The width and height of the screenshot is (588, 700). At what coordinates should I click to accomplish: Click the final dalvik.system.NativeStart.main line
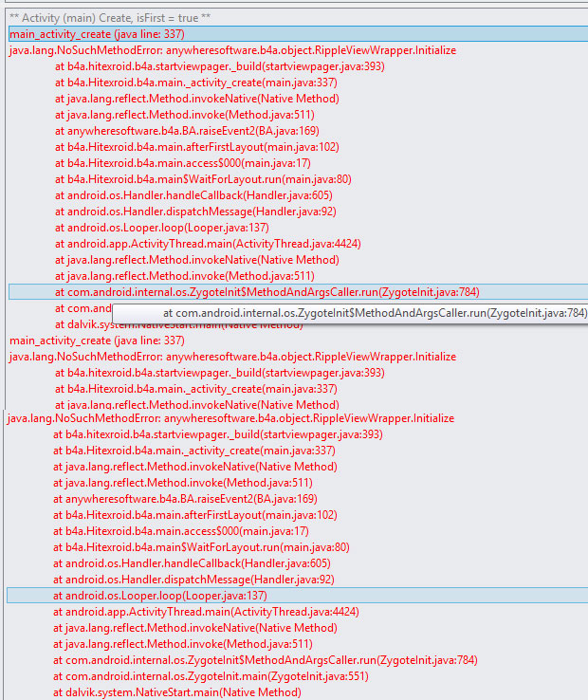click(176, 692)
